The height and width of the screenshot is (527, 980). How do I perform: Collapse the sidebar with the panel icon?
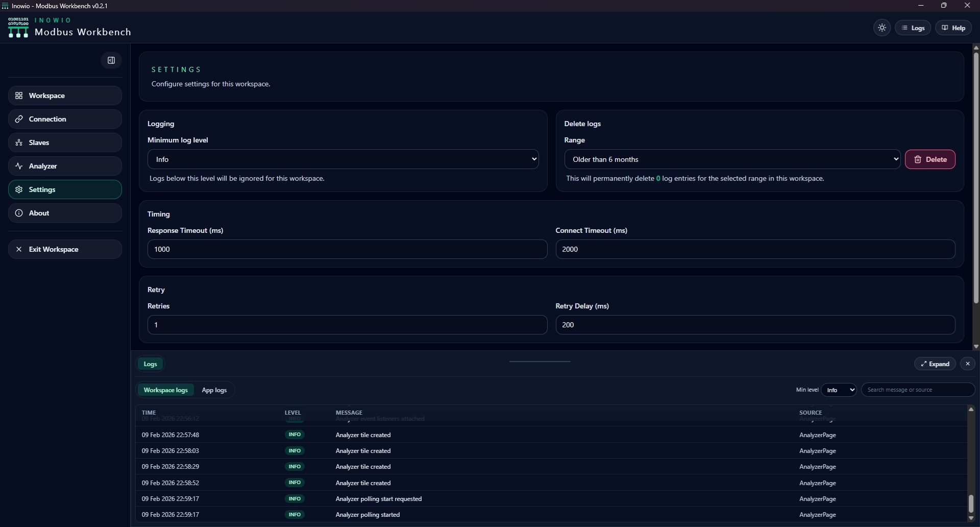pos(111,60)
